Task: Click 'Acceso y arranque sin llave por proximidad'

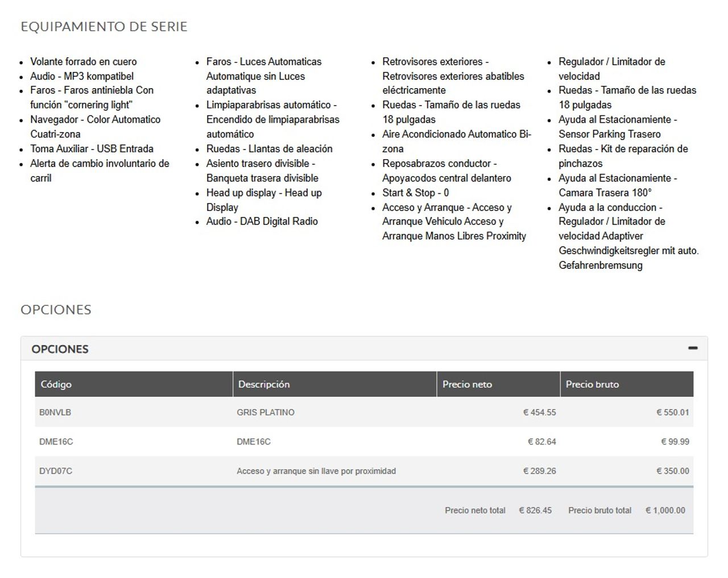Action: click(316, 471)
